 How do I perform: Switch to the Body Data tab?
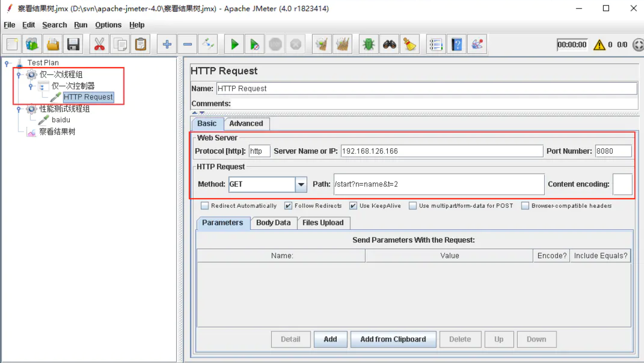(273, 223)
